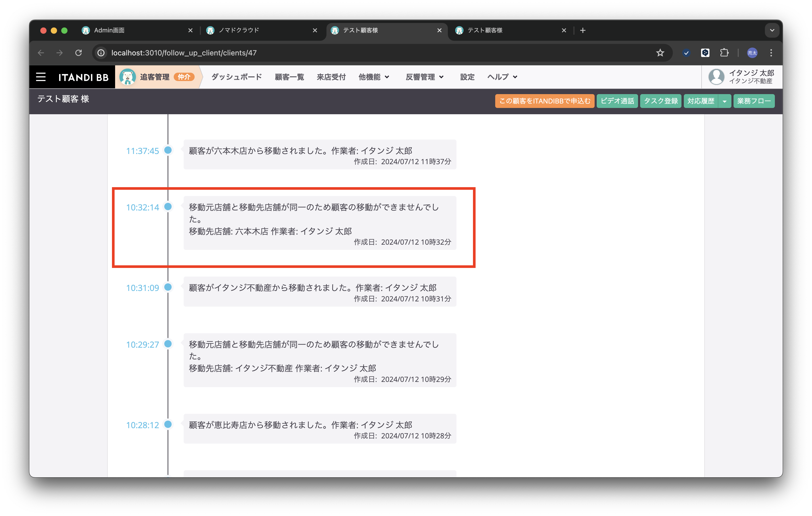812x516 pixels.
Task: Click the hexagon-logo extension icon beside the checkmark
Action: pos(705,53)
